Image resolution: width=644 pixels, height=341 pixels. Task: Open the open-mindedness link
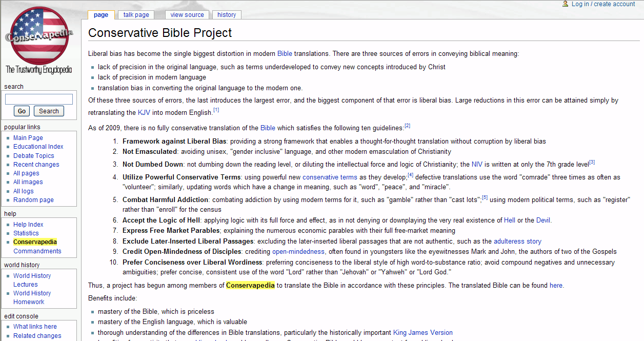point(298,252)
